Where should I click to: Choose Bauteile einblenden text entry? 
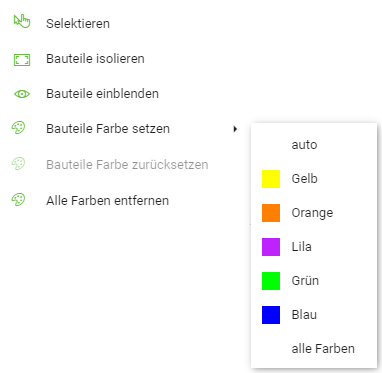click(102, 94)
